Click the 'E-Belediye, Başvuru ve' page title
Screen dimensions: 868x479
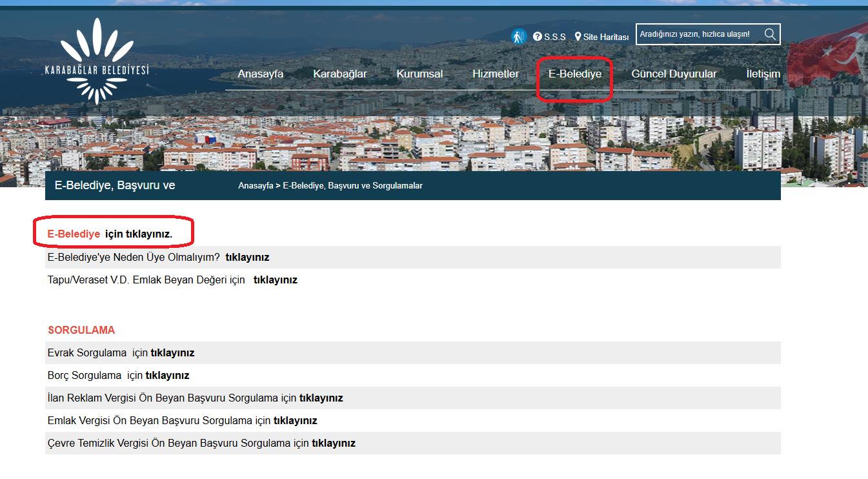point(115,185)
